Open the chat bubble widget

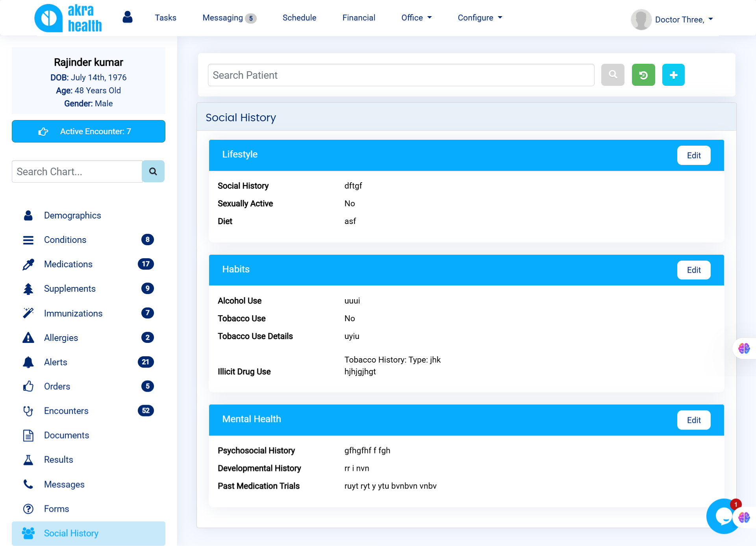723,516
